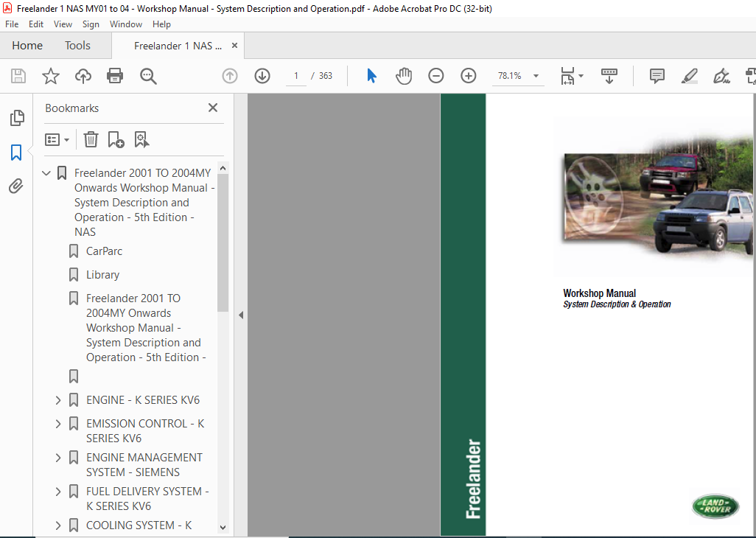
Task: Open the File menu
Action: coord(12,24)
